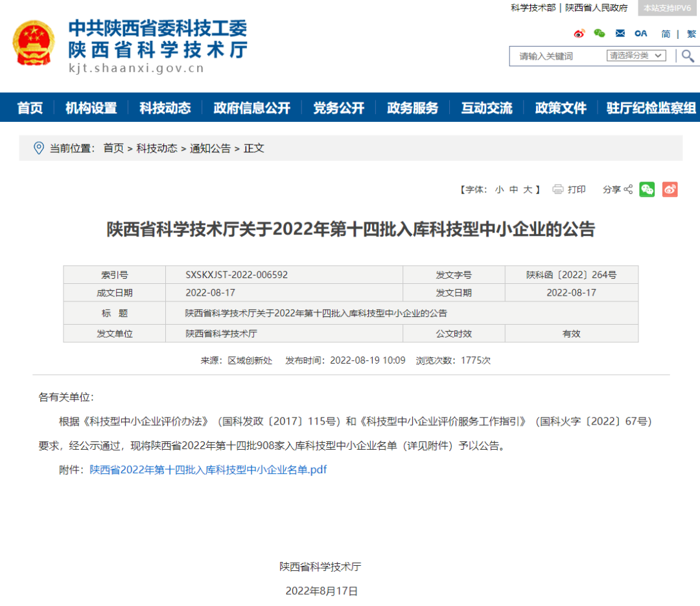Share article via red Weibo button
This screenshot has height=606, width=700.
[x=670, y=189]
